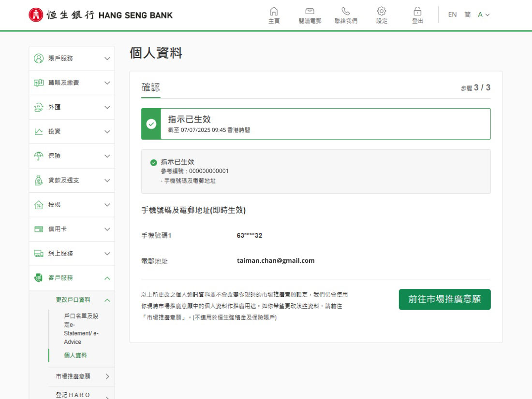Click the insurance (保險) umbrella icon
Screen dimensions: 532x399
tap(39, 156)
